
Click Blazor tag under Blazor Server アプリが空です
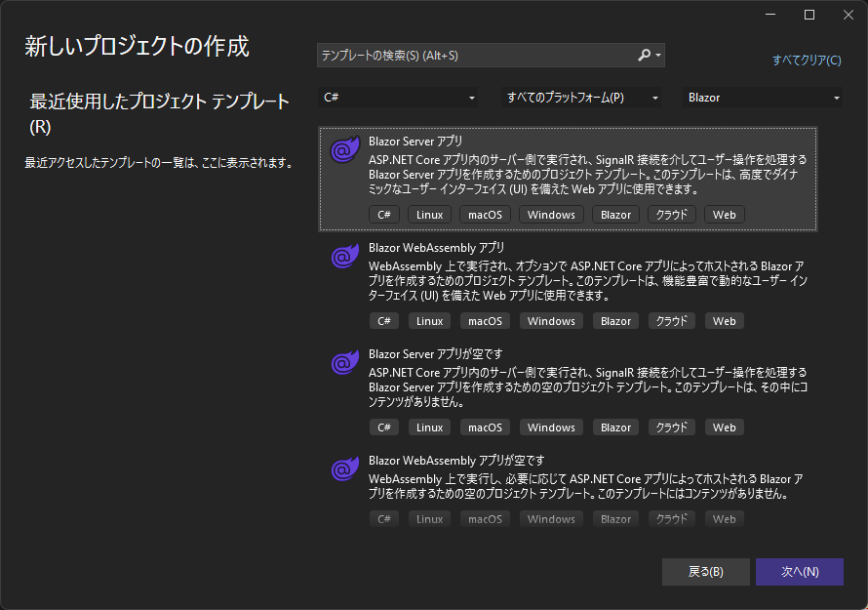pyautogui.click(x=615, y=427)
